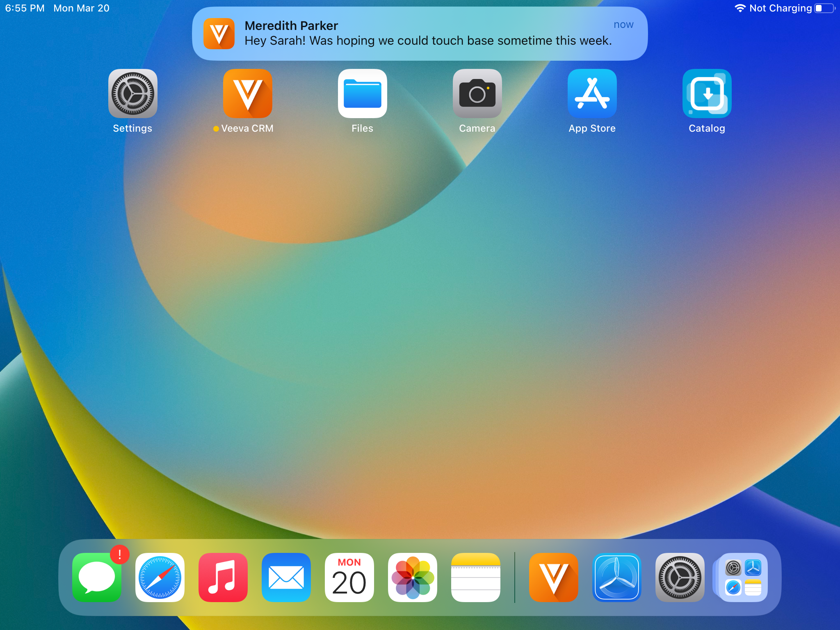Open Mail from the dock
Image resolution: width=840 pixels, height=630 pixels.
286,577
